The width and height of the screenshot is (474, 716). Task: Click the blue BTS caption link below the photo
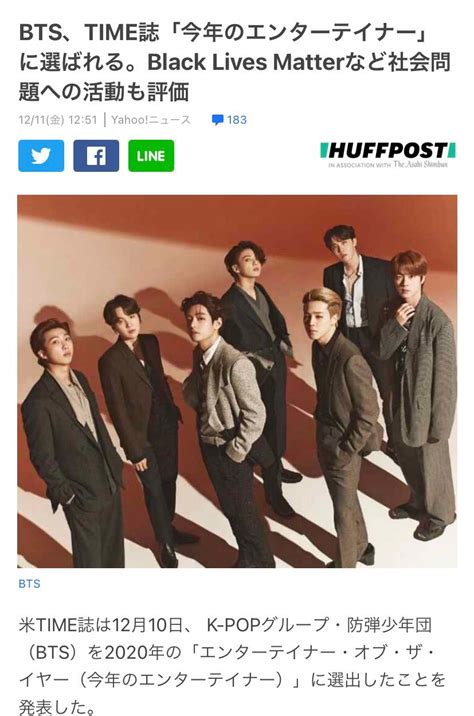(x=29, y=584)
